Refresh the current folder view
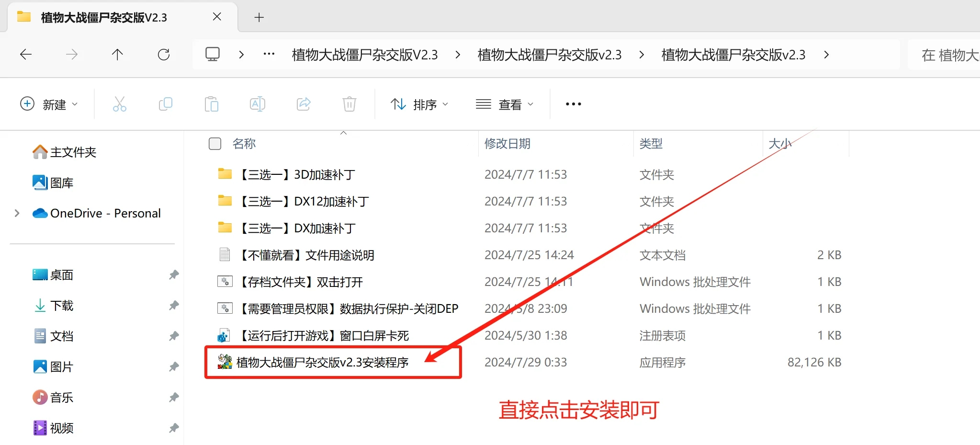The image size is (980, 445). coord(164,55)
